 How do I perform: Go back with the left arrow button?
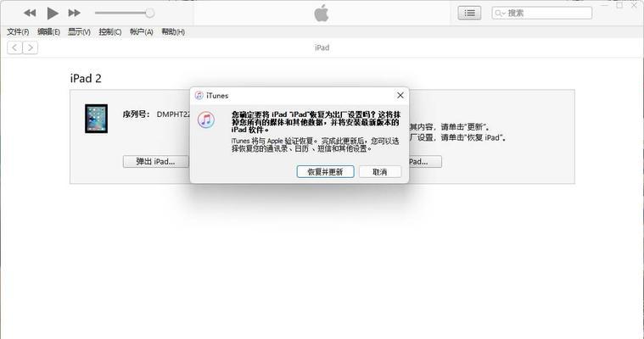(14, 47)
